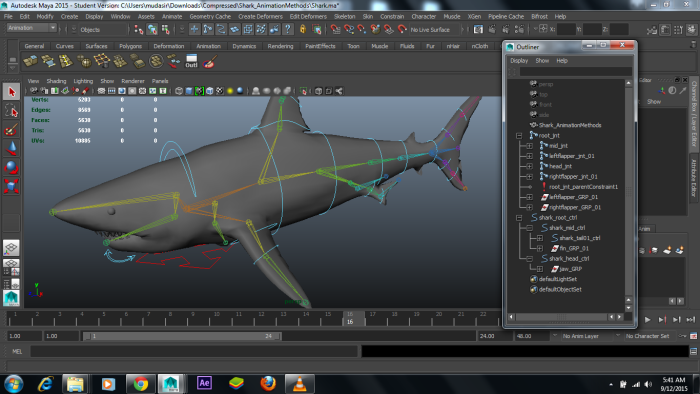The image size is (700, 394).
Task: Activate the Scale tool icon
Action: tap(11, 186)
